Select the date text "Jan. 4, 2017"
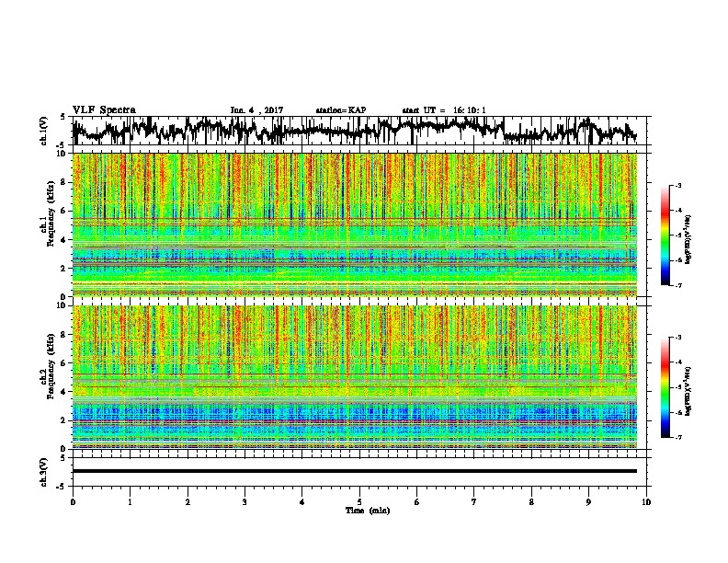 [x=256, y=110]
